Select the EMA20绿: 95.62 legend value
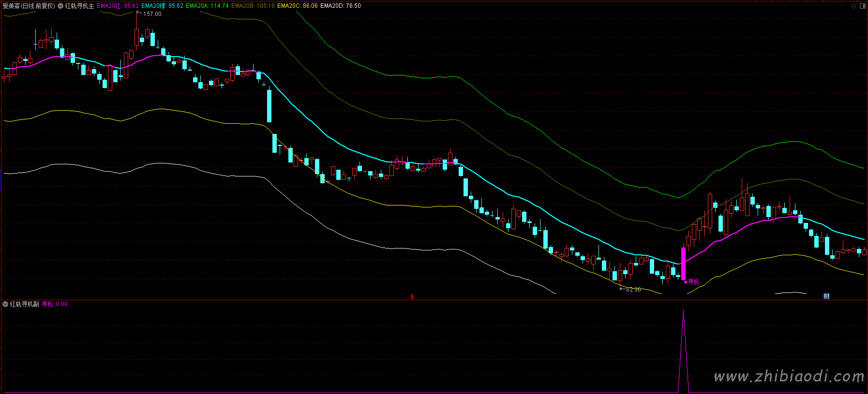Viewport: 868px width, 394px height. tap(162, 6)
